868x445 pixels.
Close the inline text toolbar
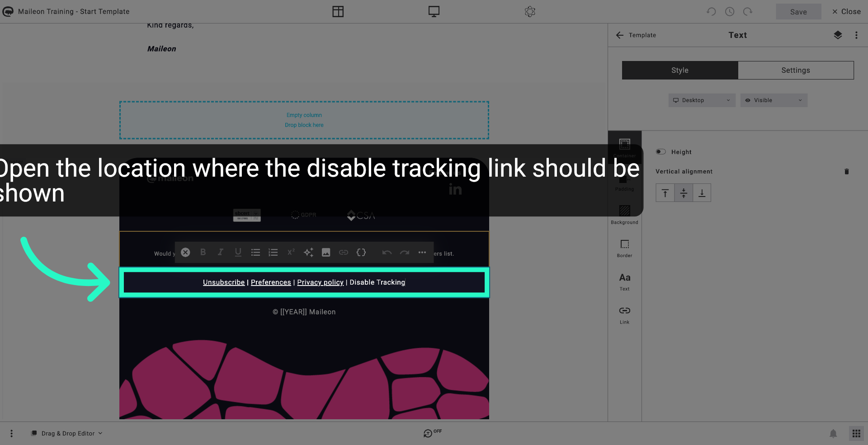(185, 253)
